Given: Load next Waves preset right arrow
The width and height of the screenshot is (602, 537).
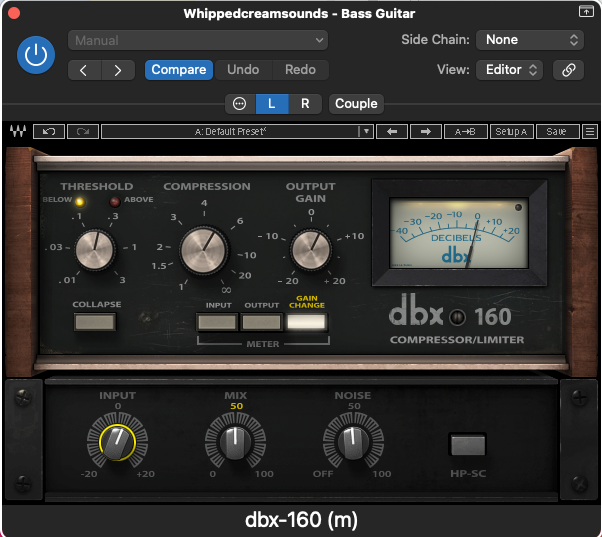Looking at the screenshot, I should pos(426,132).
